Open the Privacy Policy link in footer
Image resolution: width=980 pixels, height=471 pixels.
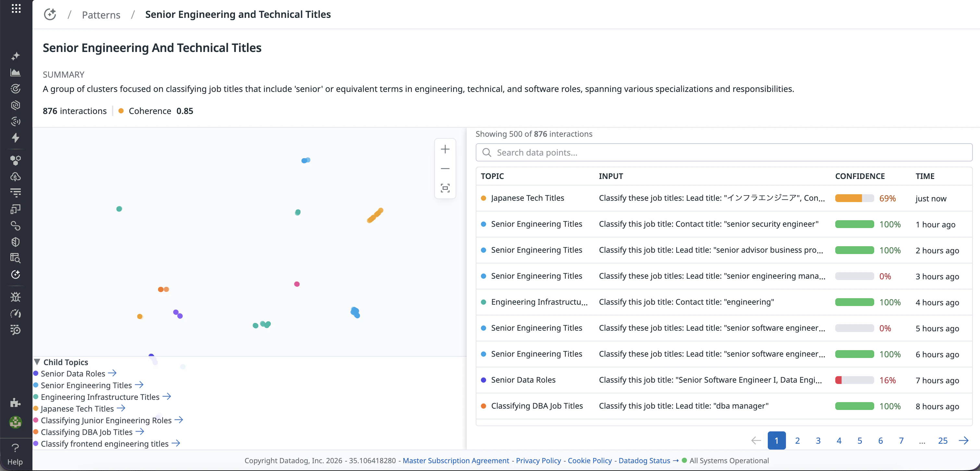tap(538, 460)
